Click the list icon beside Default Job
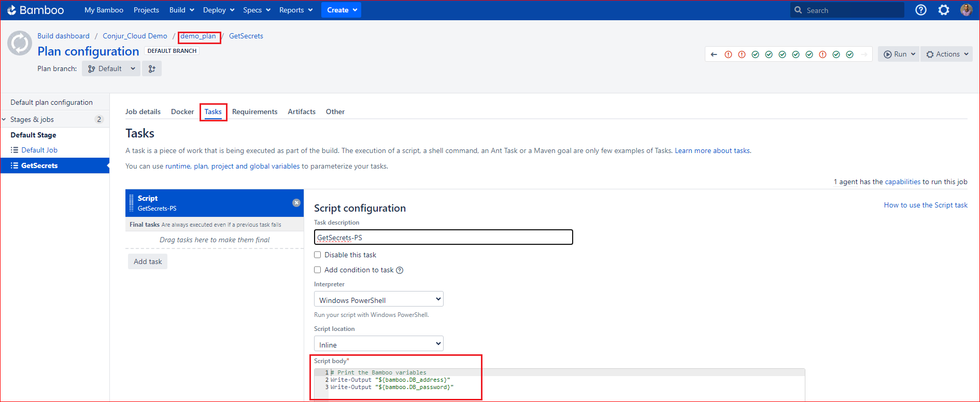Viewport: 980px width, 402px height. click(15, 150)
